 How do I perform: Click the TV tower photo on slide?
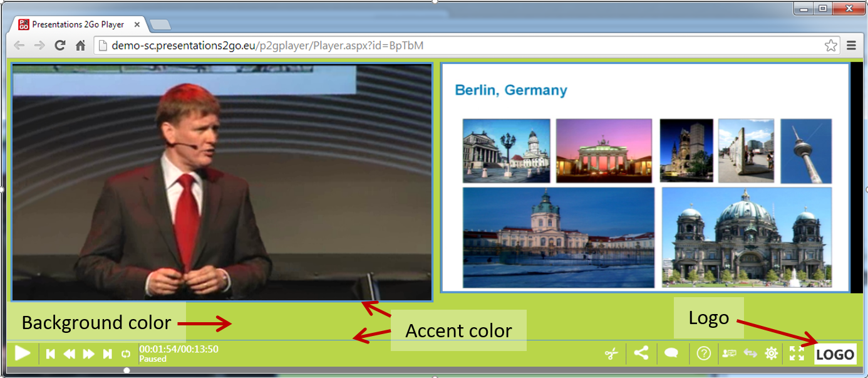[x=806, y=150]
